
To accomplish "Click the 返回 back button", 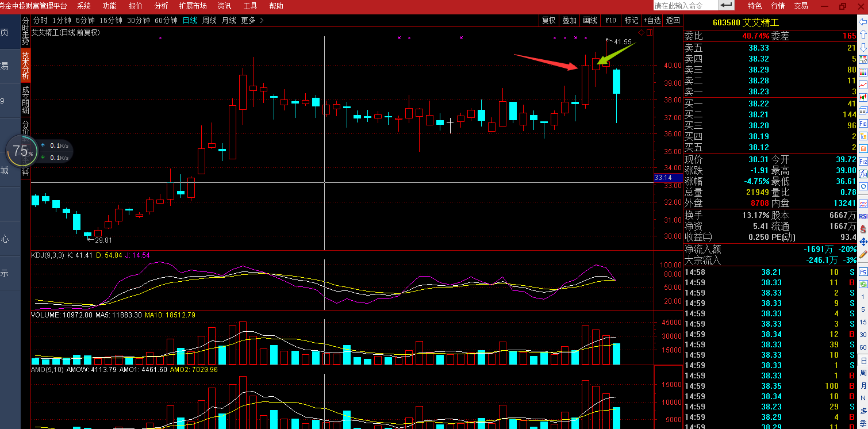I will [x=673, y=20].
